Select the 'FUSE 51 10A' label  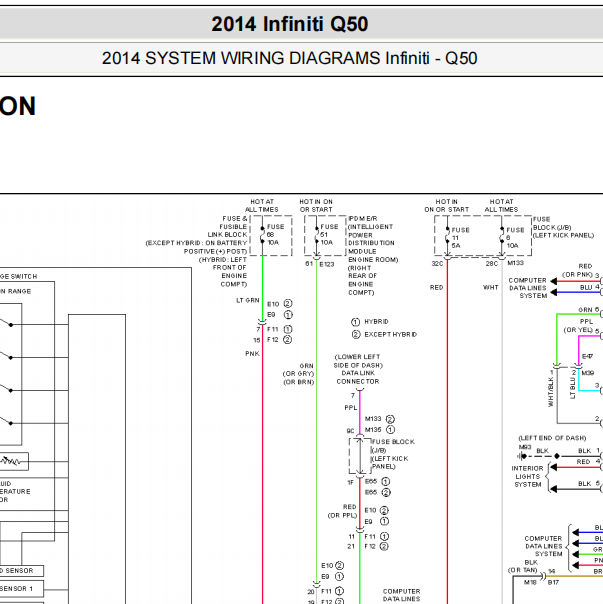tap(329, 235)
